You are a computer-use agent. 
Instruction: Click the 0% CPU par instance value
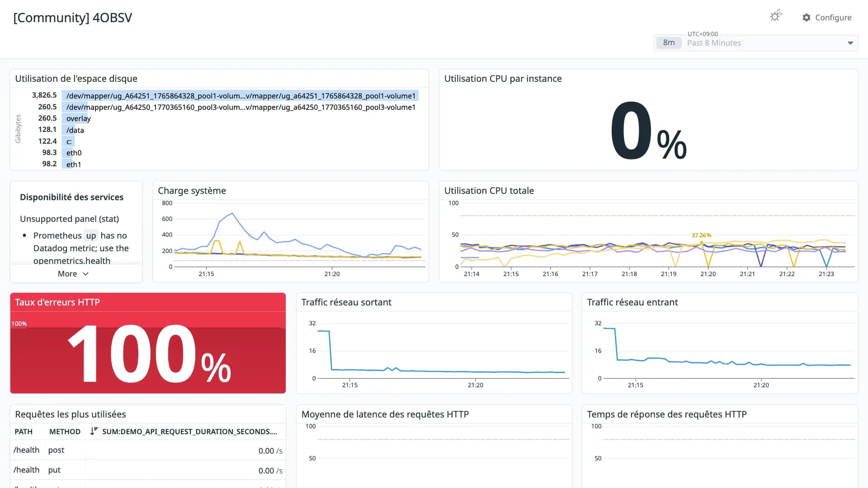[x=648, y=131]
